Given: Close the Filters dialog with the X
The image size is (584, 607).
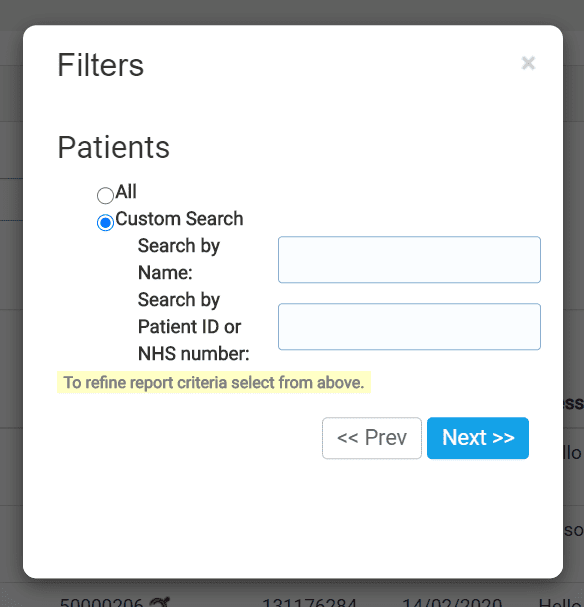Looking at the screenshot, I should pos(528,63).
